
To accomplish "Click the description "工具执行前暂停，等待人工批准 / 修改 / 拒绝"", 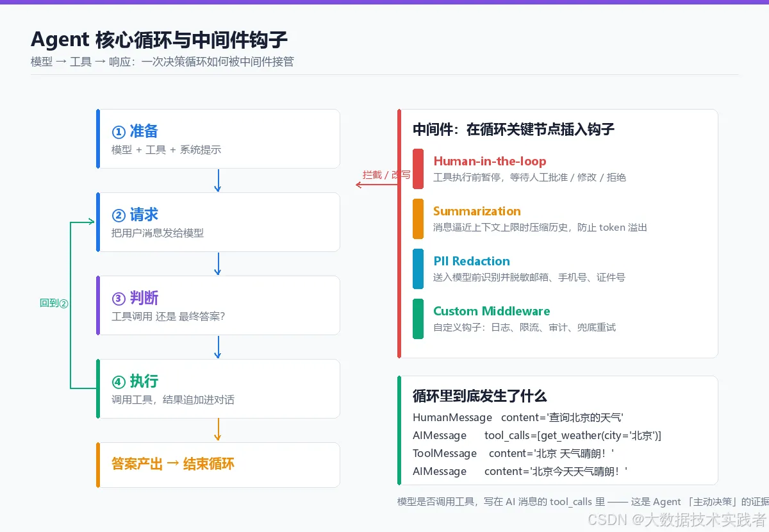I will point(529,178).
